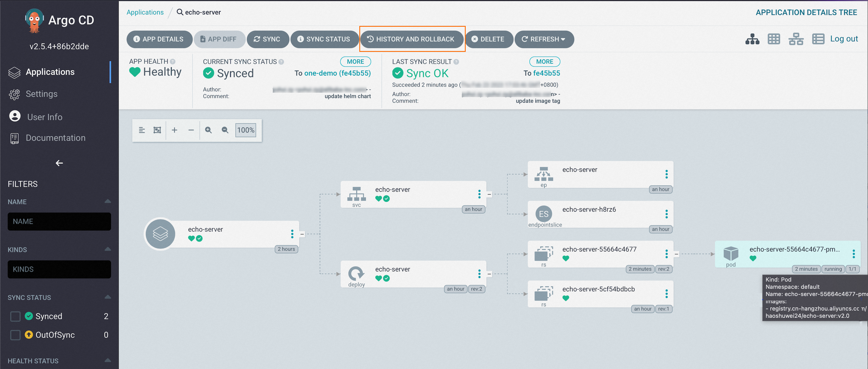
Task: Click the Applications breadcrumb link
Action: (x=145, y=12)
